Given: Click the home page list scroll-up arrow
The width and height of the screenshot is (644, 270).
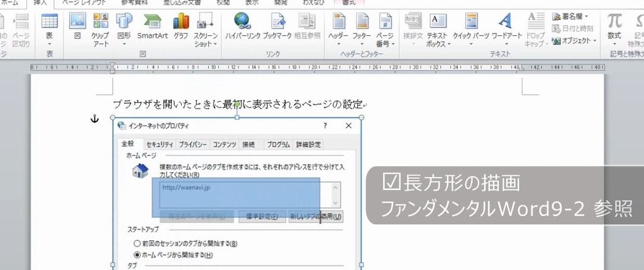Looking at the screenshot, I should (335, 188).
